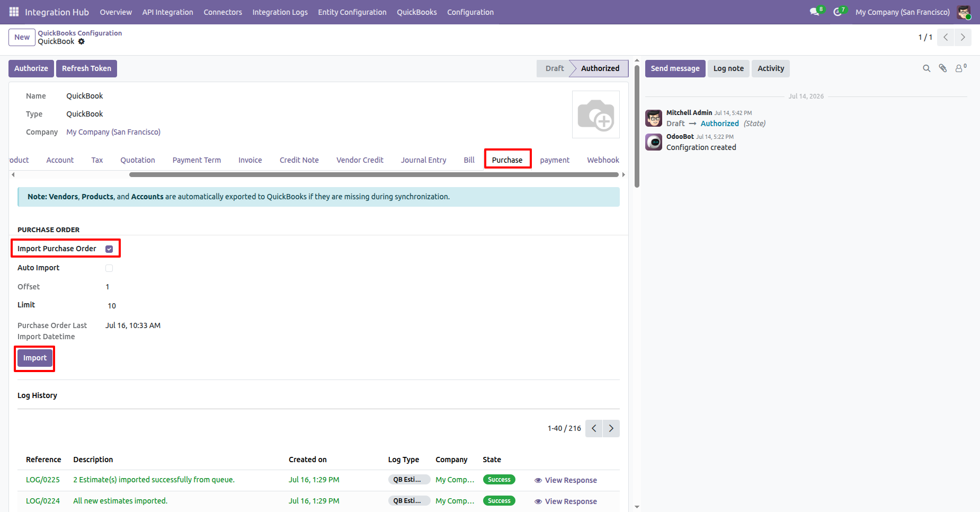Click Mitchell Admin avatar in chatter
The image size is (980, 512).
click(x=654, y=118)
